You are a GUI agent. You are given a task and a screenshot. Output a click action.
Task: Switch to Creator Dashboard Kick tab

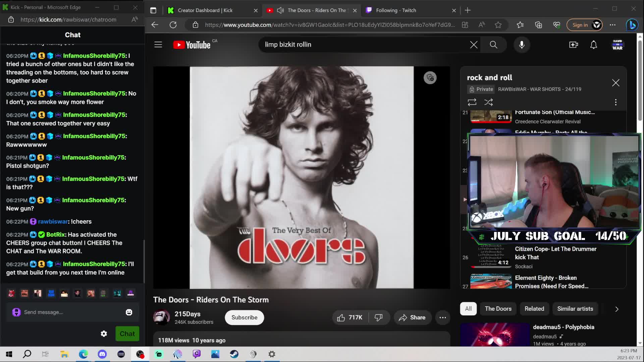click(x=205, y=10)
